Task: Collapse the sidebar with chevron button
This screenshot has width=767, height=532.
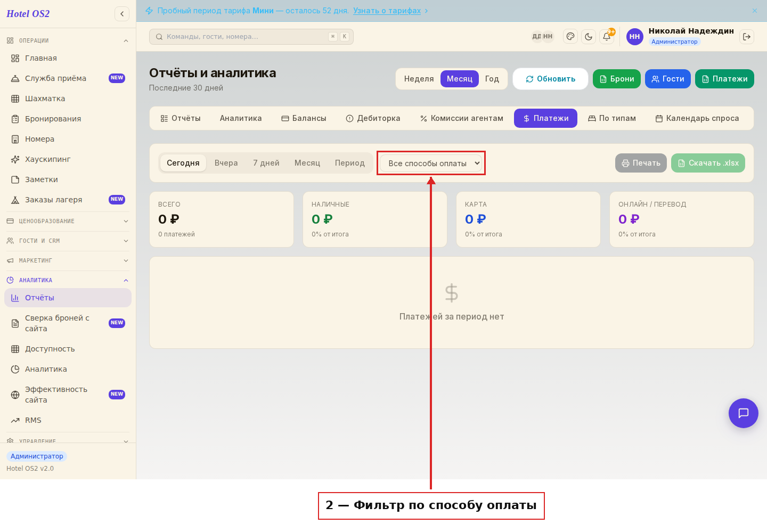Action: click(122, 14)
